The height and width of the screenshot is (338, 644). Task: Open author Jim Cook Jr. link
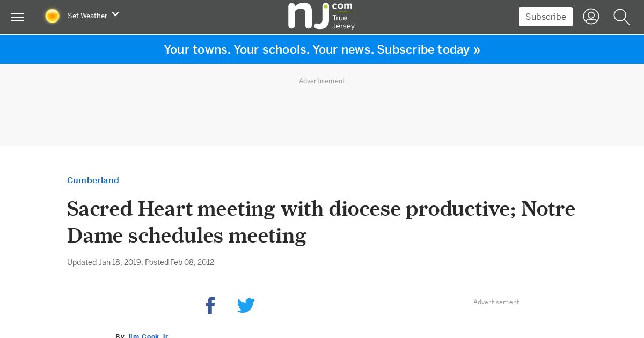(x=148, y=336)
